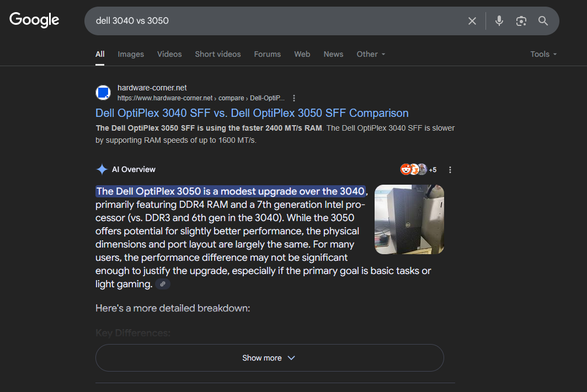Viewport: 587px width, 392px height.
Task: Click the source link chip after light gaming
Action: [x=162, y=284]
